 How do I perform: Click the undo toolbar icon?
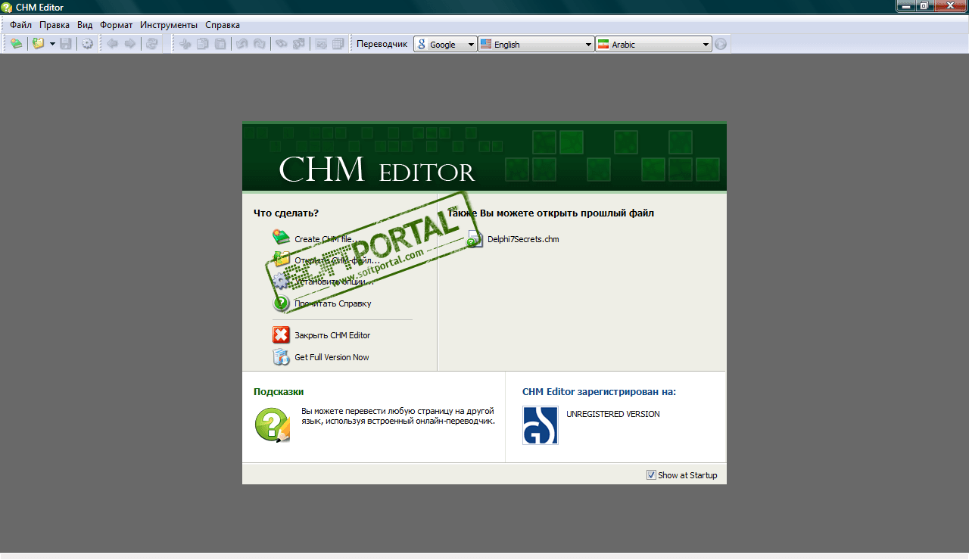(241, 44)
